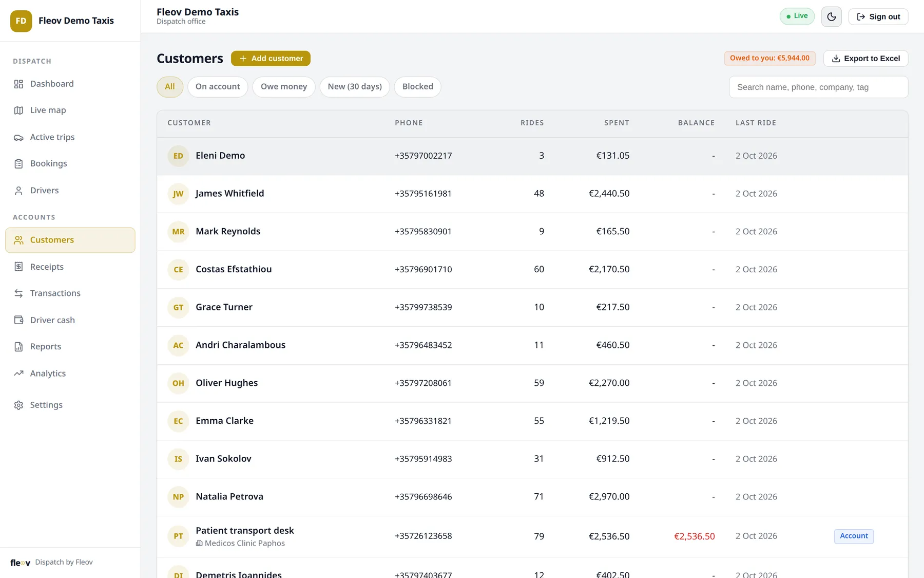The width and height of the screenshot is (924, 578).
Task: Click the Reports document icon
Action: 18,347
